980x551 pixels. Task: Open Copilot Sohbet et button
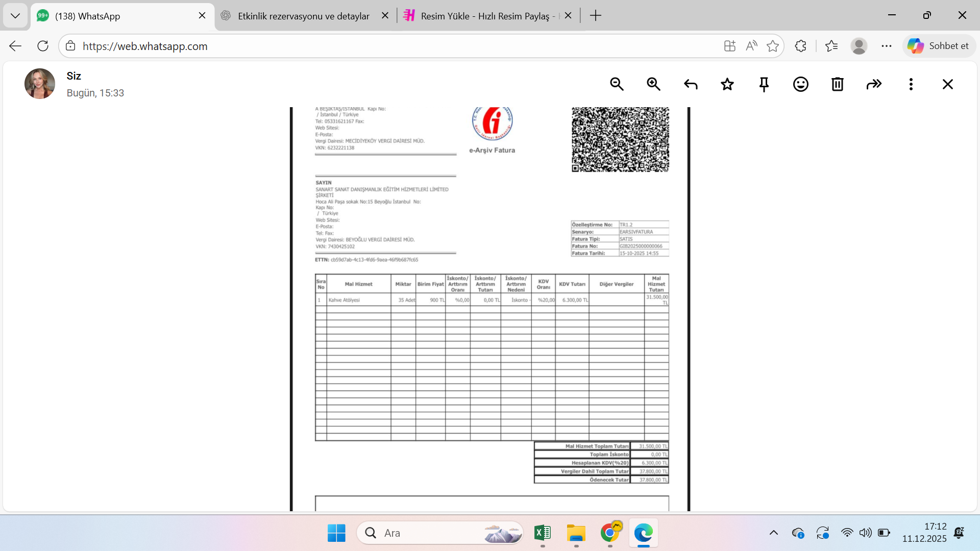click(x=939, y=46)
